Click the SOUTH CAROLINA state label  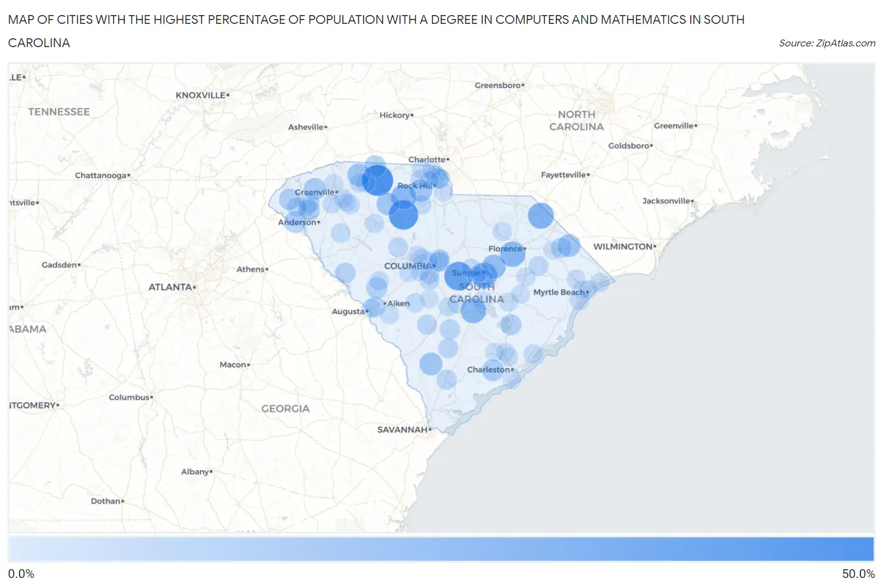tap(477, 293)
